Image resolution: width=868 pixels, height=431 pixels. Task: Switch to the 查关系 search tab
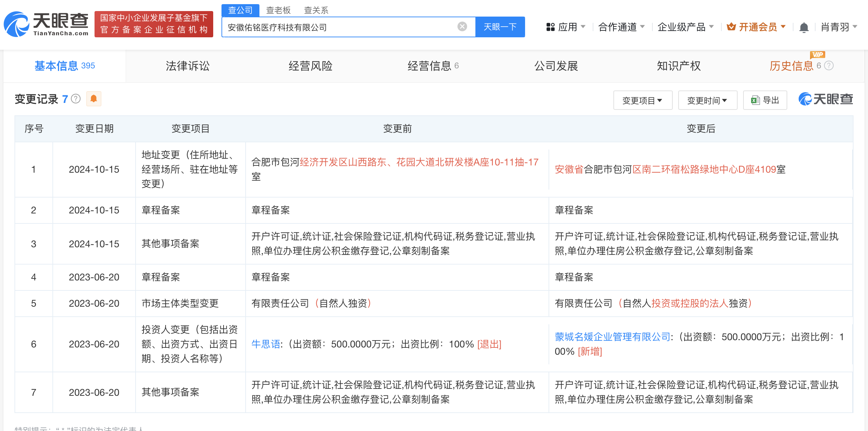pos(316,10)
